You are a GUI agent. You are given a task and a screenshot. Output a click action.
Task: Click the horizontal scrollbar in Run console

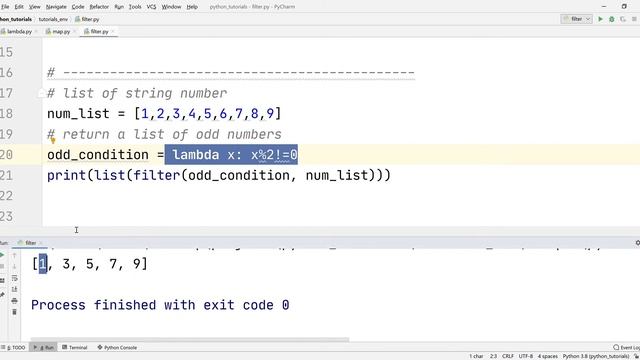(x=190, y=339)
